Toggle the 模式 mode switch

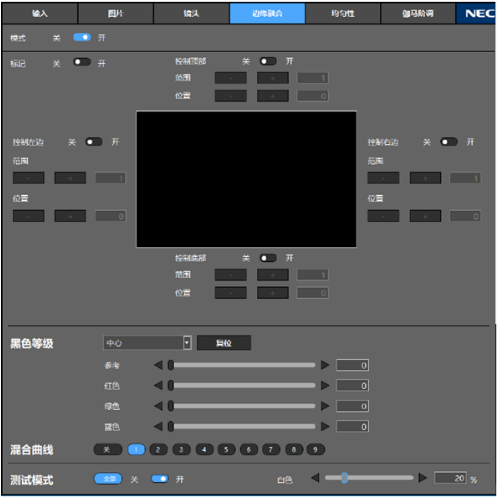[82, 37]
